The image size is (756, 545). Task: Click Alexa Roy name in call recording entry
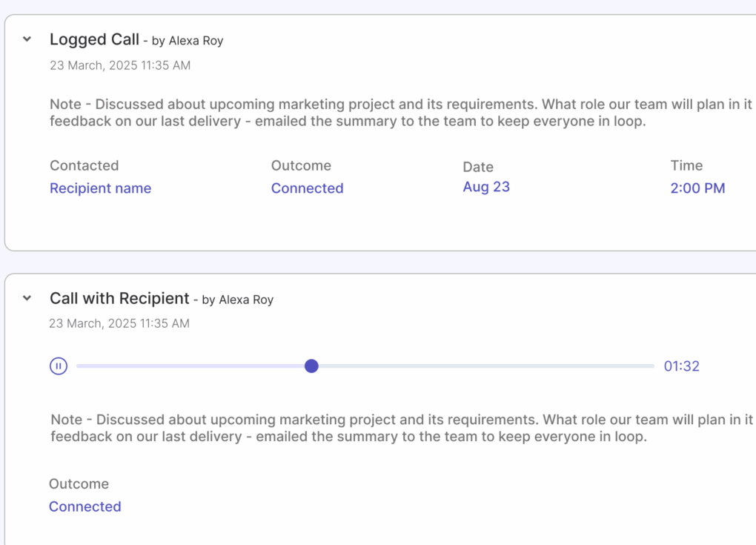click(x=247, y=300)
